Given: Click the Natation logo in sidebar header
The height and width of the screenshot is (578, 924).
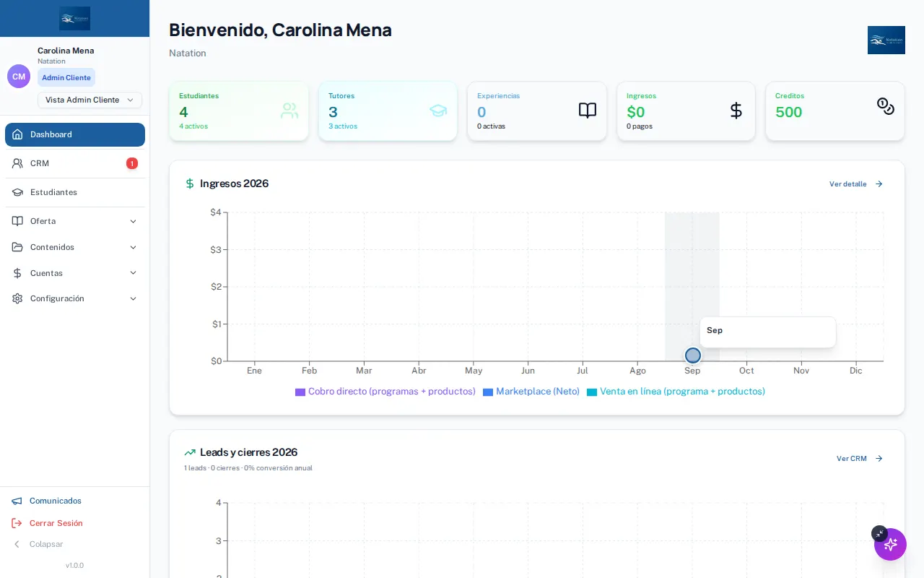Looking at the screenshot, I should point(75,18).
